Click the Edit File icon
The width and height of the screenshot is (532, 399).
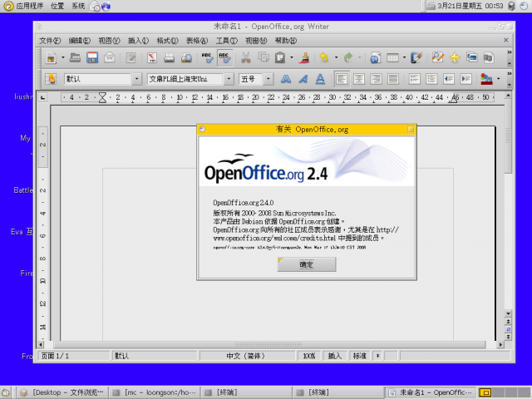[x=131, y=57]
